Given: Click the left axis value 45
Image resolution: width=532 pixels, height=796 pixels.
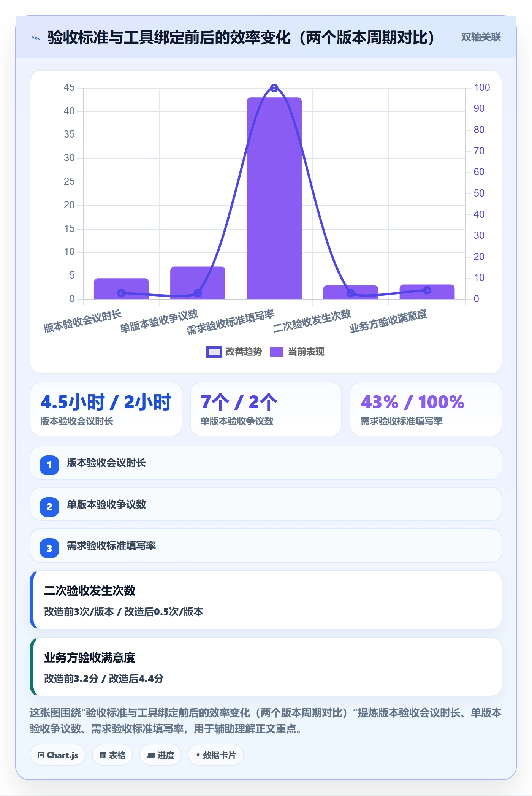Looking at the screenshot, I should 69,88.
